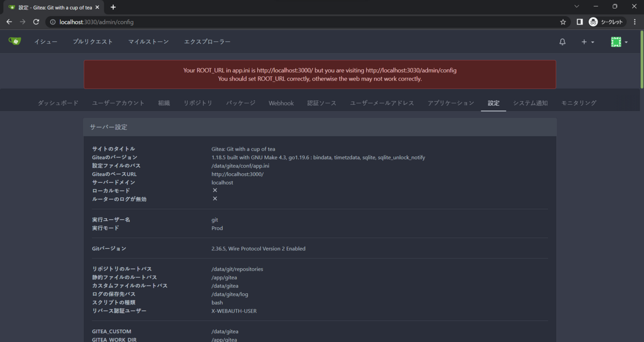This screenshot has height=342, width=644.
Task: Reload the page
Action: (36, 22)
